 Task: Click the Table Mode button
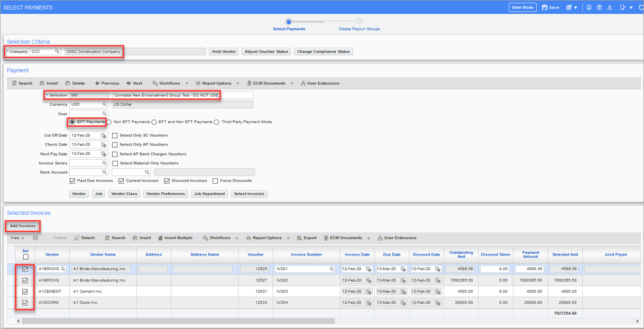point(522,7)
